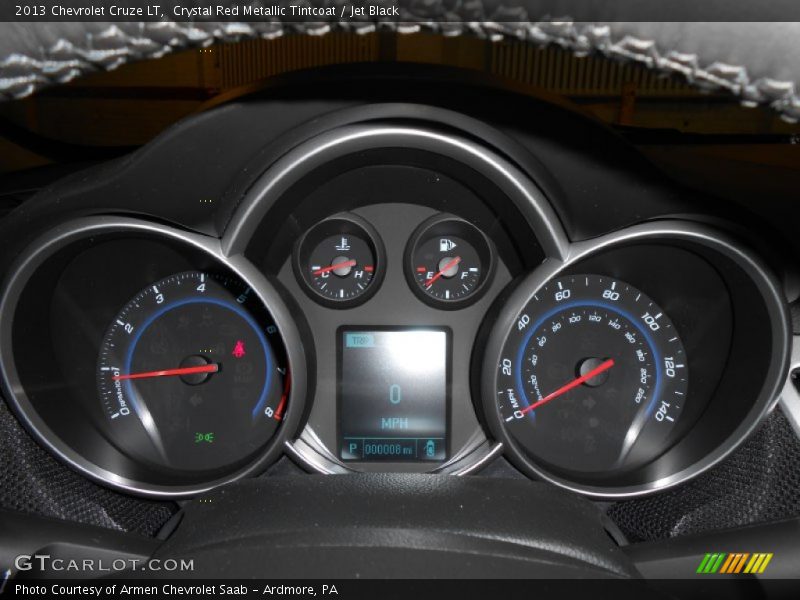Click the fuel gauge needle hub
Viewport: 800px width, 600px height.
tap(447, 265)
